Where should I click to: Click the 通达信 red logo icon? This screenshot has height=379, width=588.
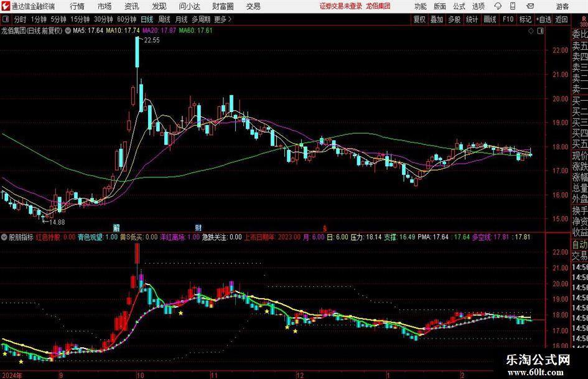click(6, 6)
